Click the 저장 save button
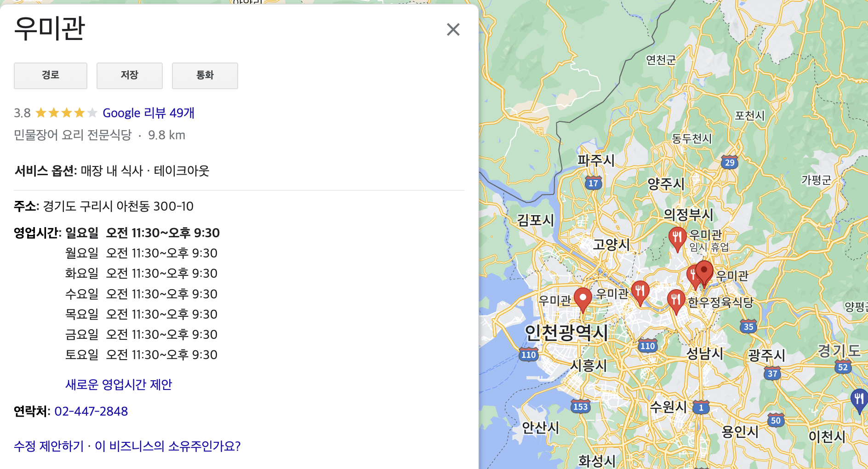Screen dimensions: 868x469 coord(130,75)
